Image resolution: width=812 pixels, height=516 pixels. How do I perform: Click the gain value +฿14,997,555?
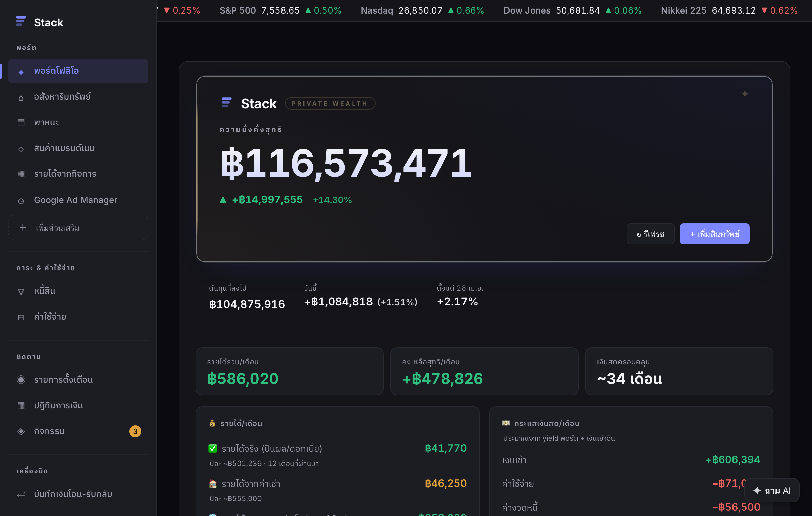[267, 200]
